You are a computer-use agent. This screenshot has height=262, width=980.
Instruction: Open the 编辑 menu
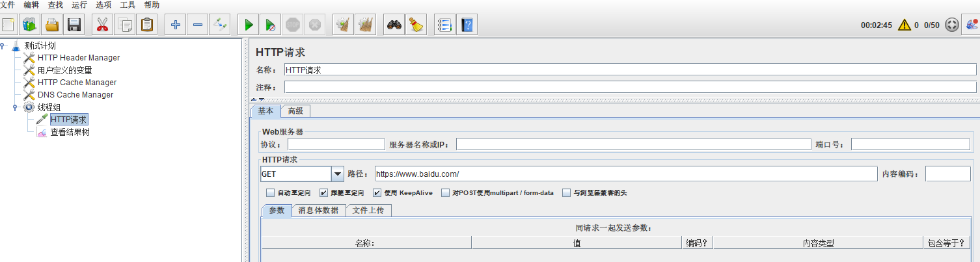pyautogui.click(x=31, y=5)
